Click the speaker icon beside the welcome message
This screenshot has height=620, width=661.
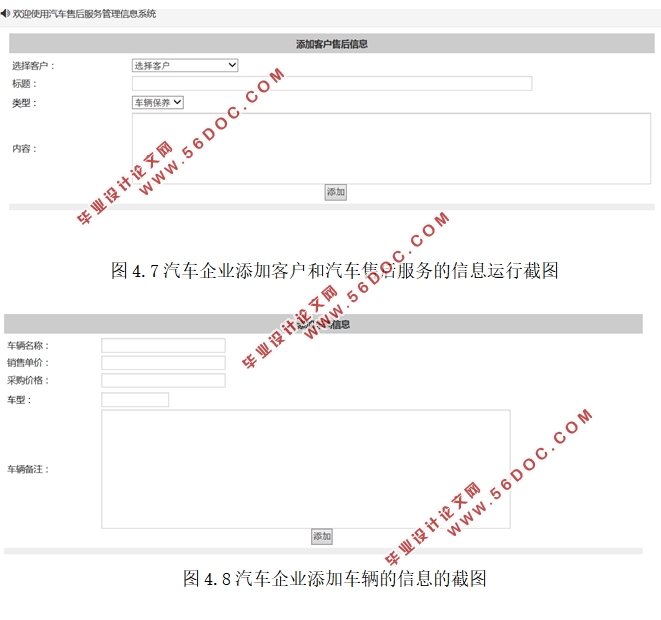coord(5,13)
